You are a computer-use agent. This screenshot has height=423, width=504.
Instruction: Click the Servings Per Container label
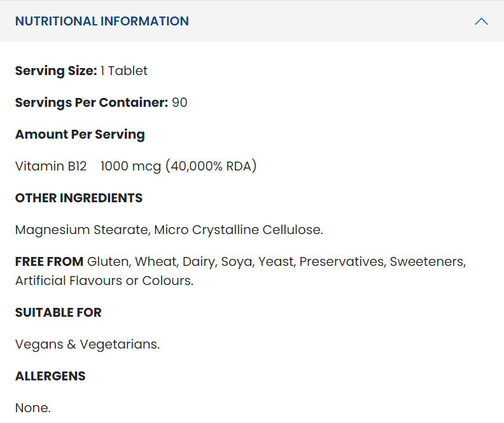pyautogui.click(x=91, y=102)
